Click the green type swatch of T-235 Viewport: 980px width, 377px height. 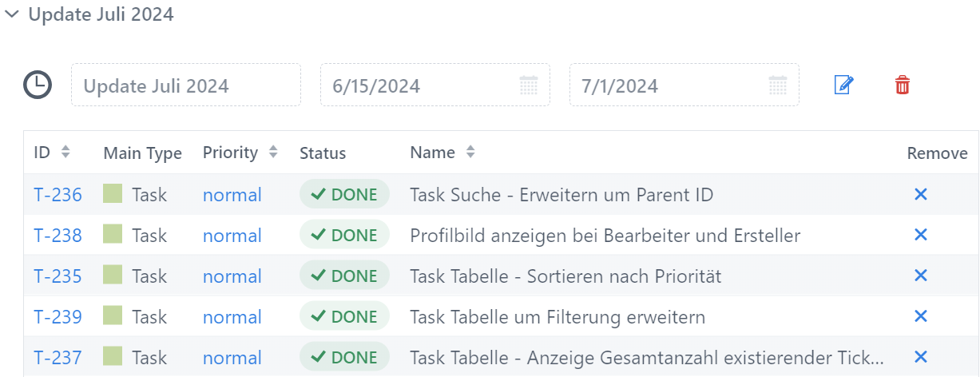(x=113, y=276)
